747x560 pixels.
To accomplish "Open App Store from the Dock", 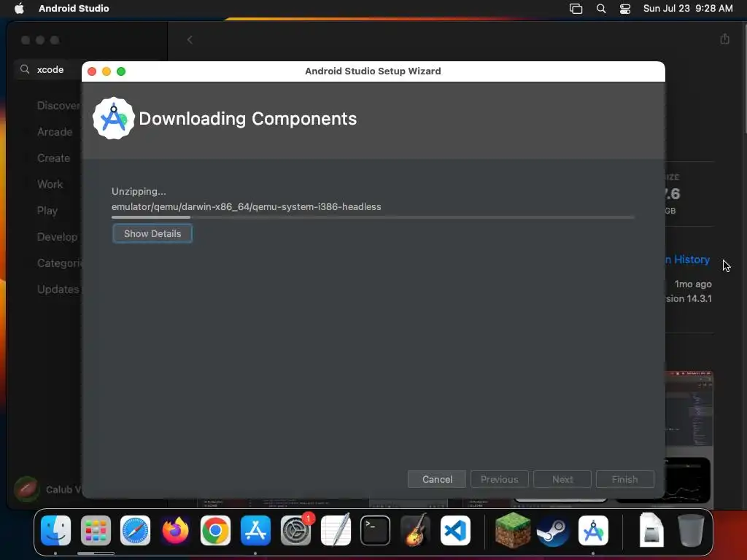I will 255,531.
